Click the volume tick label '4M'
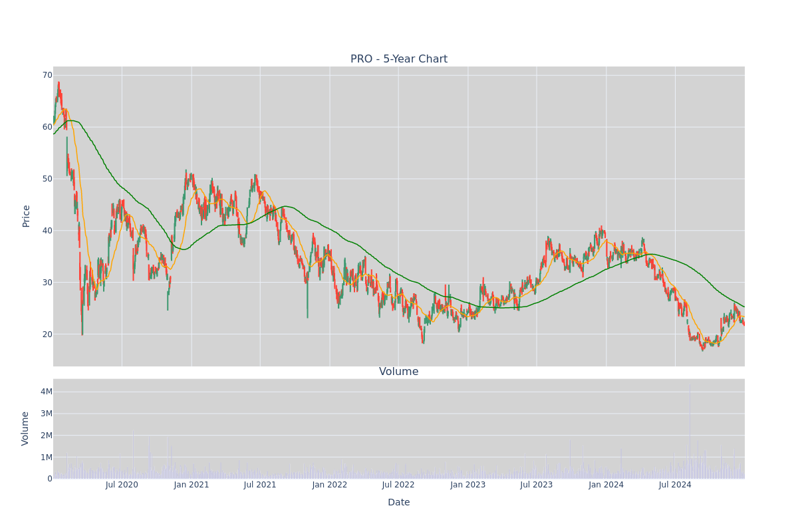This screenshot has height=532, width=798. 47,392
